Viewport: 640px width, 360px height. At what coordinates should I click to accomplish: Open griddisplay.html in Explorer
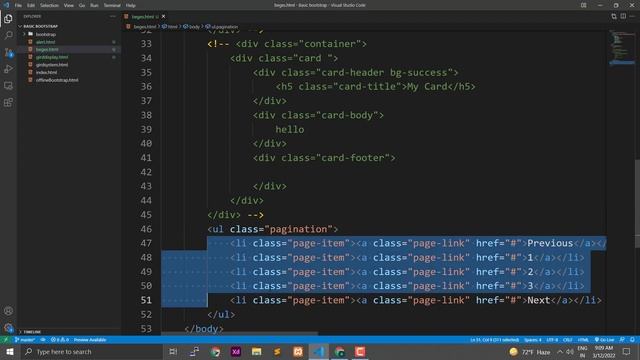click(52, 57)
